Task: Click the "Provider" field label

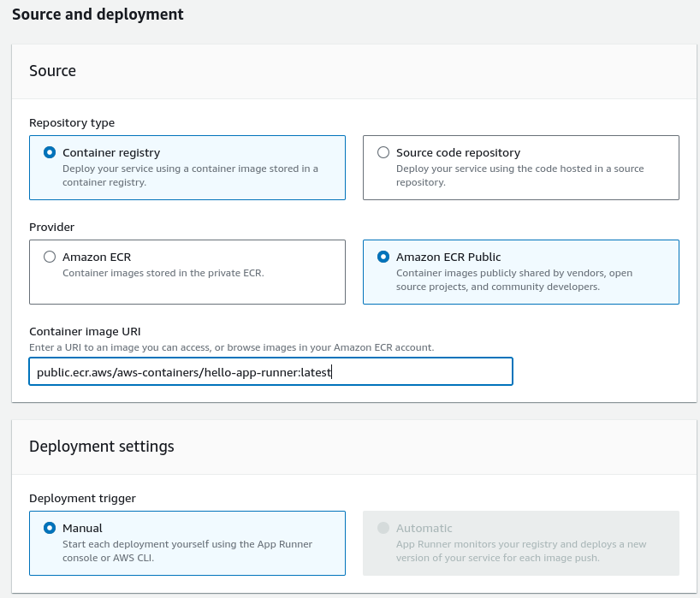Action: (x=51, y=227)
